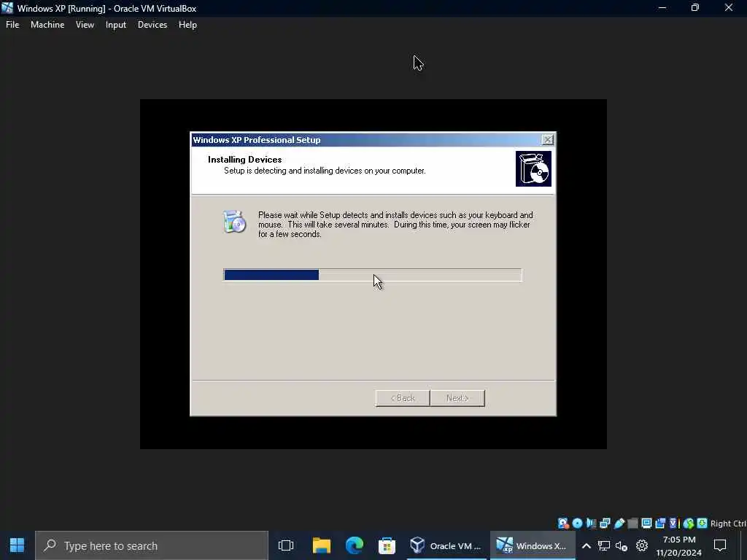
Task: Open Microsoft Store from the taskbar
Action: point(387,545)
